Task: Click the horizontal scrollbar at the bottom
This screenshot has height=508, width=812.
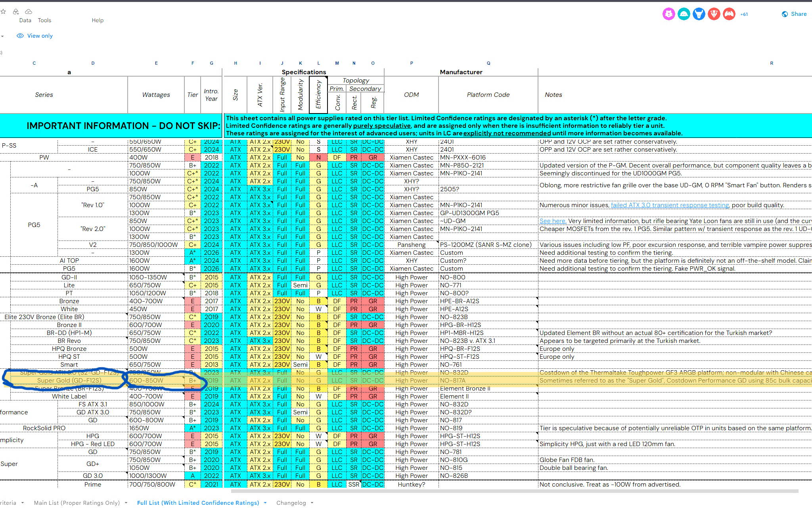Action: click(x=515, y=491)
